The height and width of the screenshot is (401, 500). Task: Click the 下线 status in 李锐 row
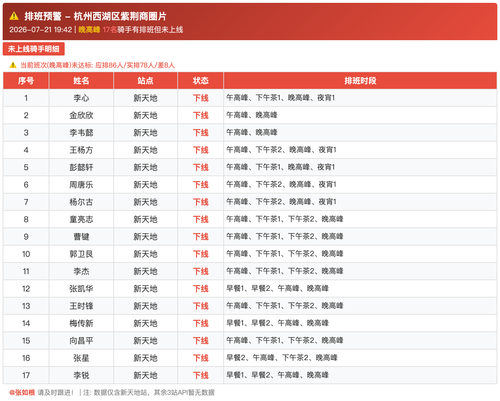201,375
